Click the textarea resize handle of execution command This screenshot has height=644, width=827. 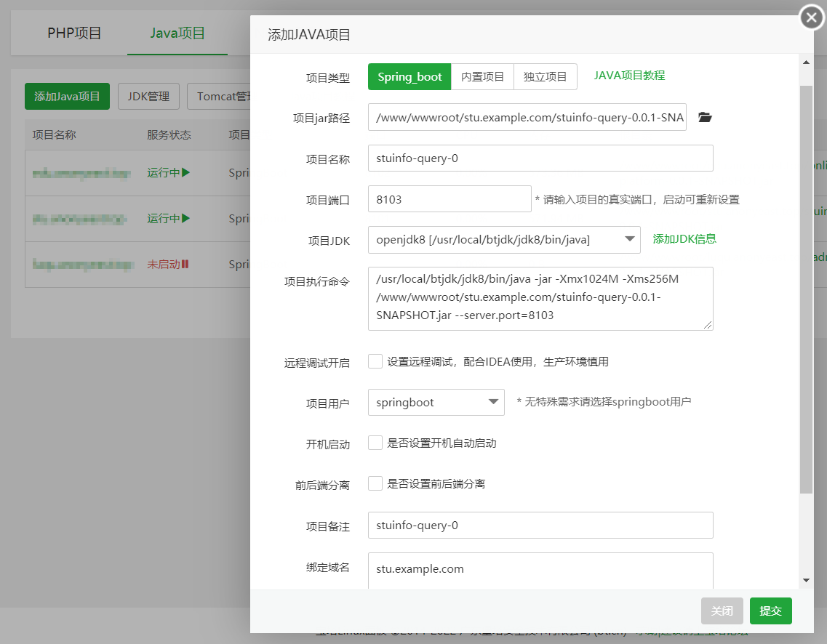click(x=708, y=325)
